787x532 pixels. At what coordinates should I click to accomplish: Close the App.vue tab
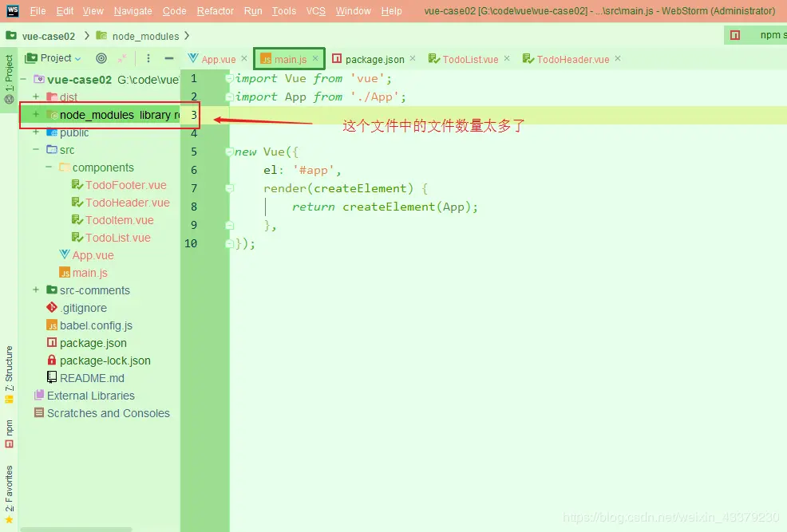click(244, 59)
